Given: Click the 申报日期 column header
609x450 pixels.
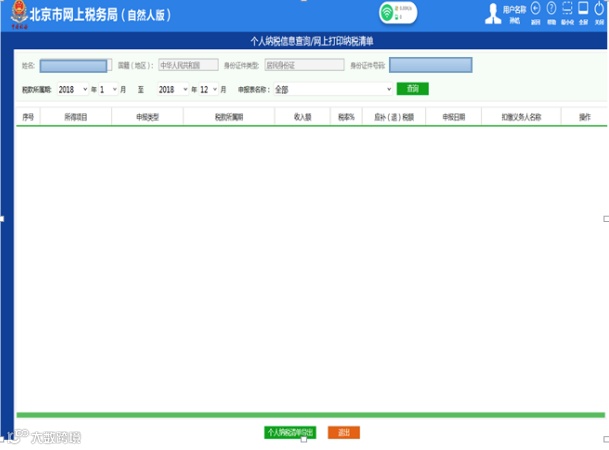Looking at the screenshot, I should click(454, 117).
